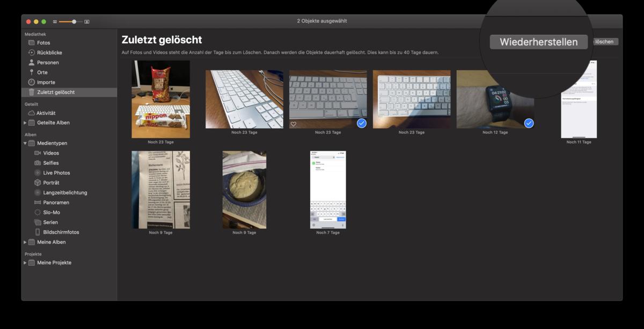The width and height of the screenshot is (644, 329).
Task: Collapse the Medientypen disclosure triangle
Action: click(x=25, y=143)
